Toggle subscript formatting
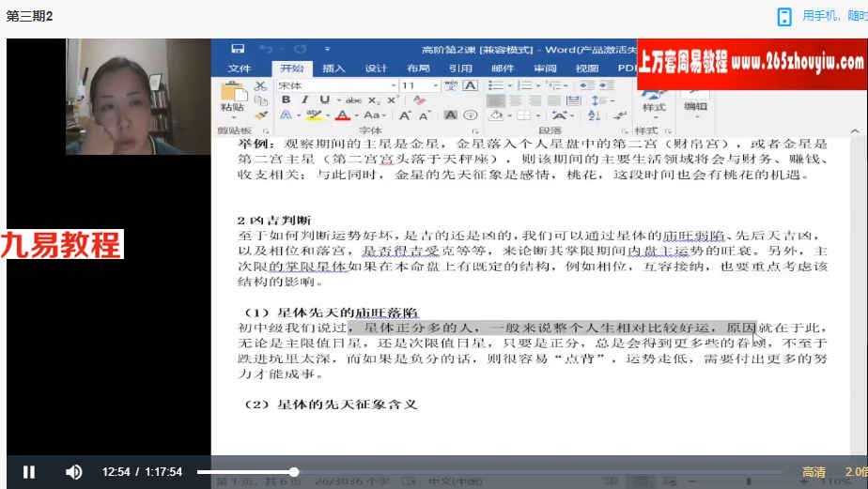 coord(374,100)
